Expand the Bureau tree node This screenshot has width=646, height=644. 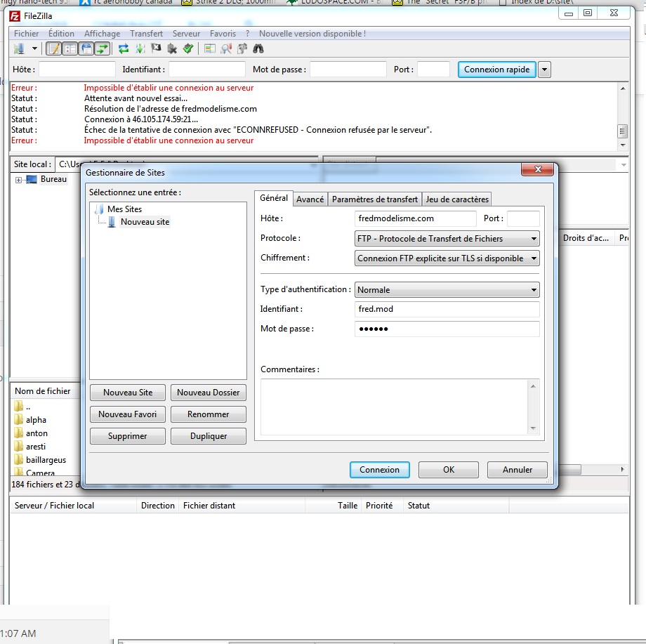pos(18,180)
